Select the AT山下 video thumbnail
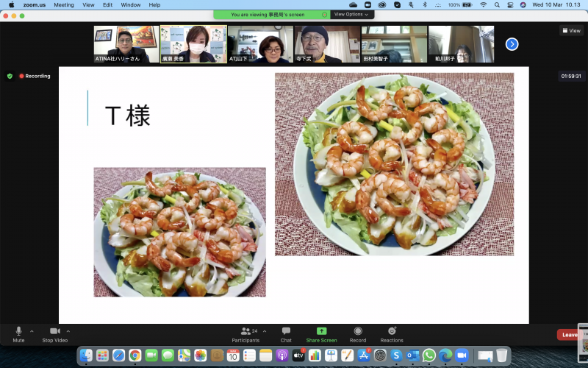 coord(260,44)
